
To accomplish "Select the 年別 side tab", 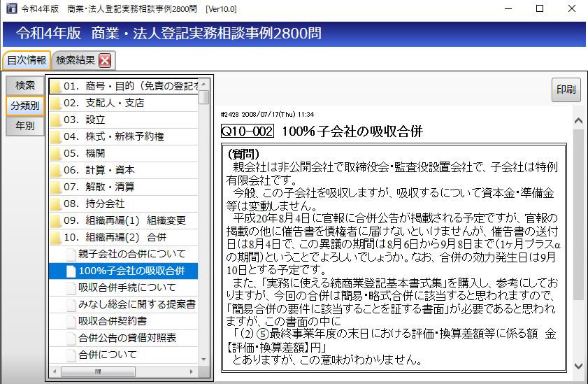I will (x=25, y=126).
